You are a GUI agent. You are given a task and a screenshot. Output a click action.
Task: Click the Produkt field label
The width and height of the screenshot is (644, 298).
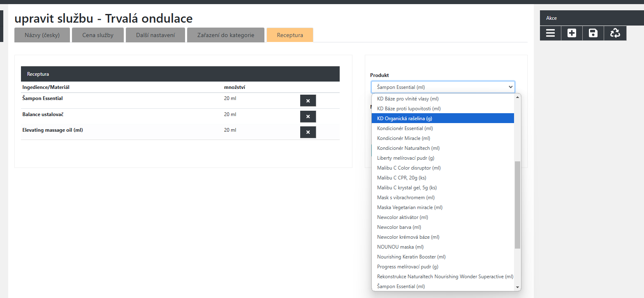pyautogui.click(x=380, y=75)
